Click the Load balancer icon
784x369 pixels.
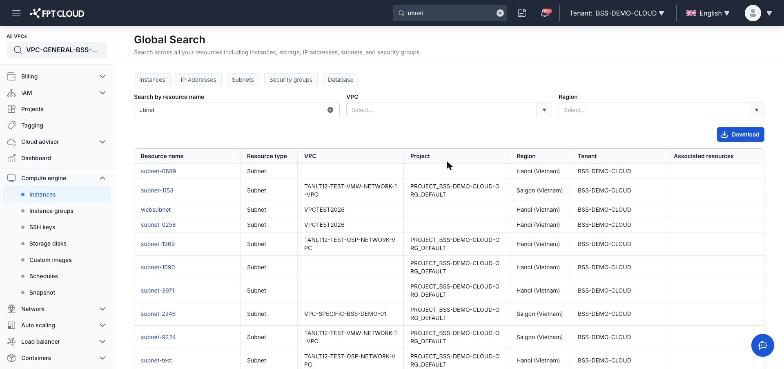(x=11, y=342)
